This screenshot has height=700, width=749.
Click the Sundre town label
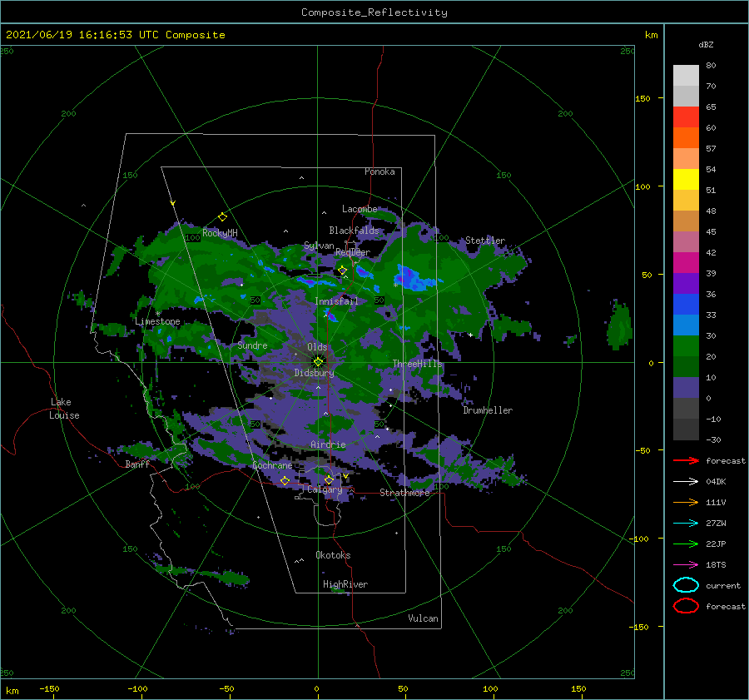252,345
